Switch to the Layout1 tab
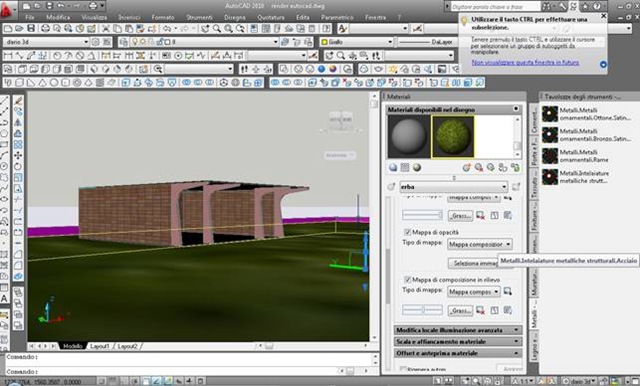The height and width of the screenshot is (386, 640). (x=100, y=346)
